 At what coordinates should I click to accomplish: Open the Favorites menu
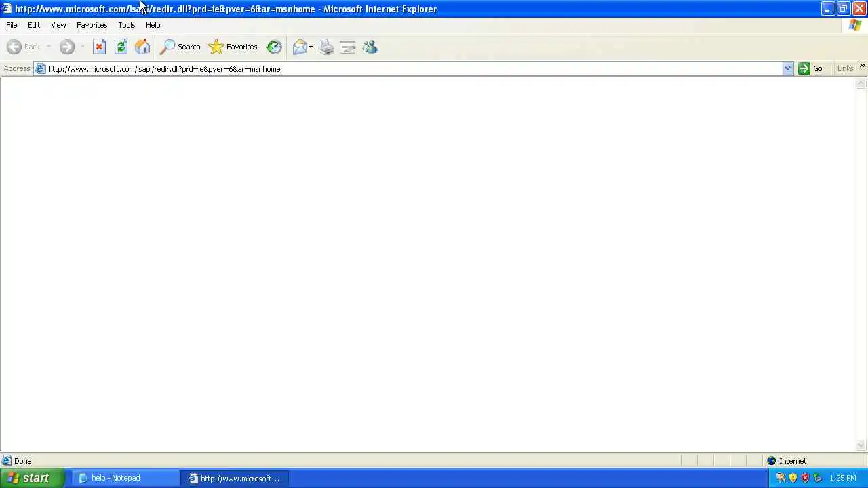92,25
